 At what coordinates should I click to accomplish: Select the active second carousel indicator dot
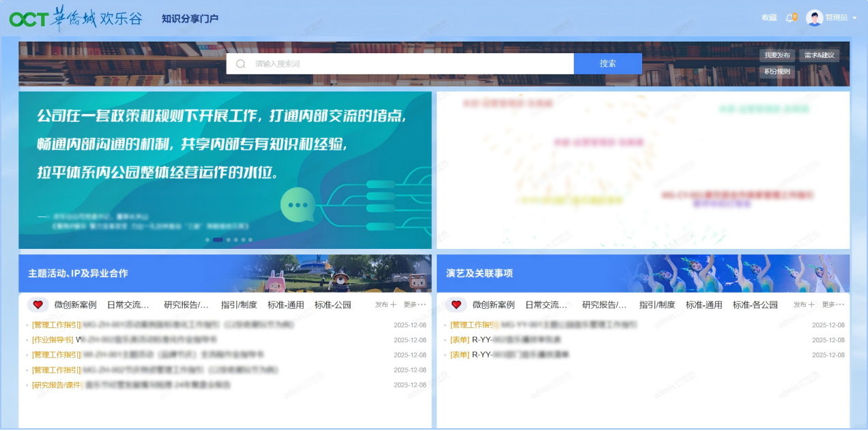(218, 240)
